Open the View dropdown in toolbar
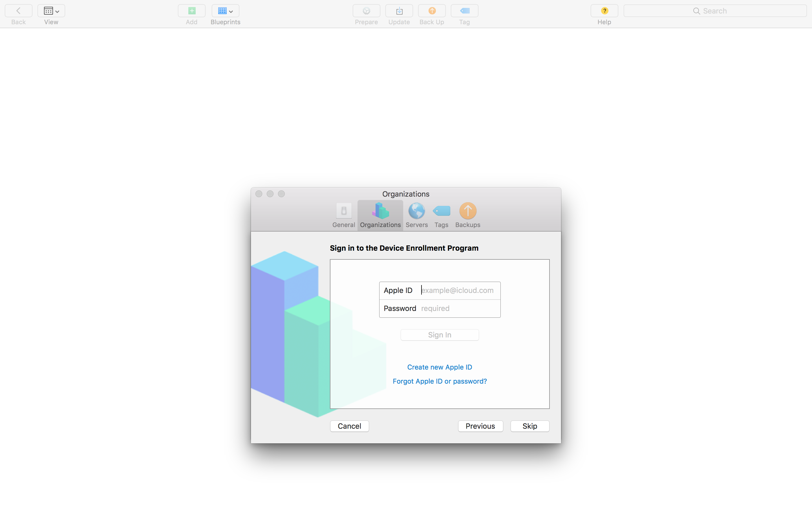The width and height of the screenshot is (812, 507). click(51, 11)
